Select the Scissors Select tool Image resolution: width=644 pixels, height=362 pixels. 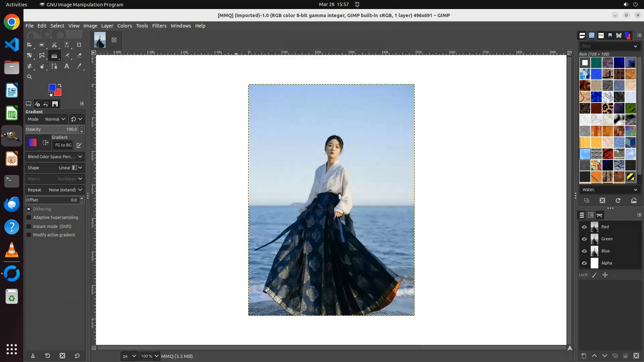(x=54, y=45)
